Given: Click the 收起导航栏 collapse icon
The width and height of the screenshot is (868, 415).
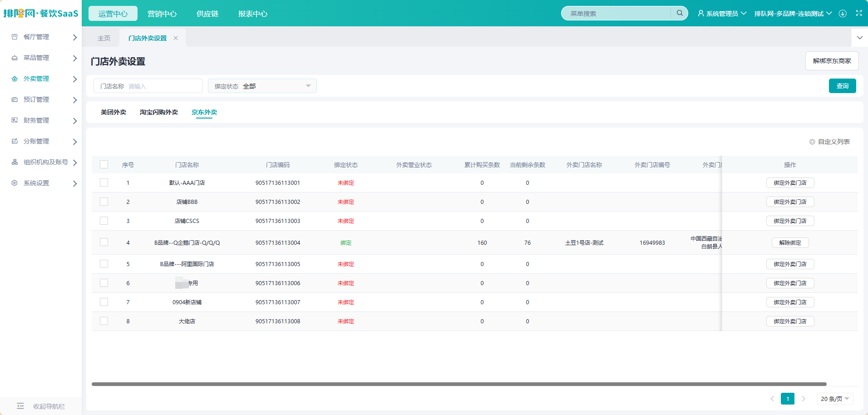Looking at the screenshot, I should coord(20,406).
